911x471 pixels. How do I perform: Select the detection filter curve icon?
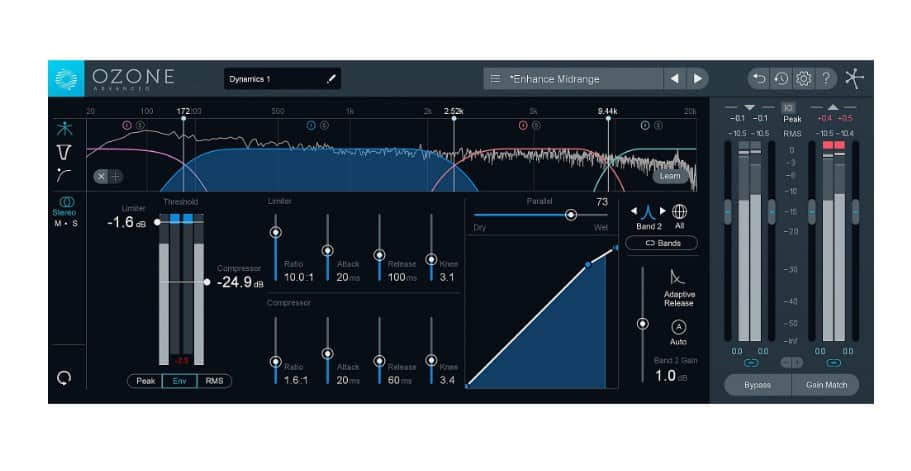(x=64, y=175)
